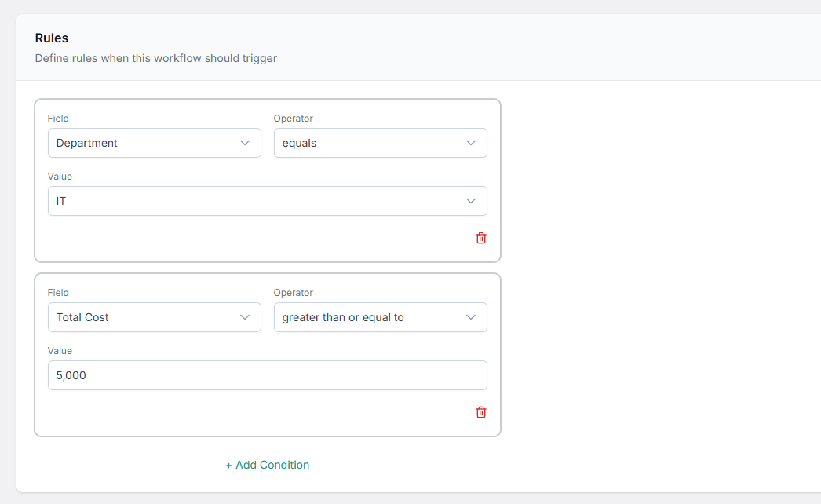
Task: Expand the greater than or equal operator dropdown
Action: (x=380, y=317)
